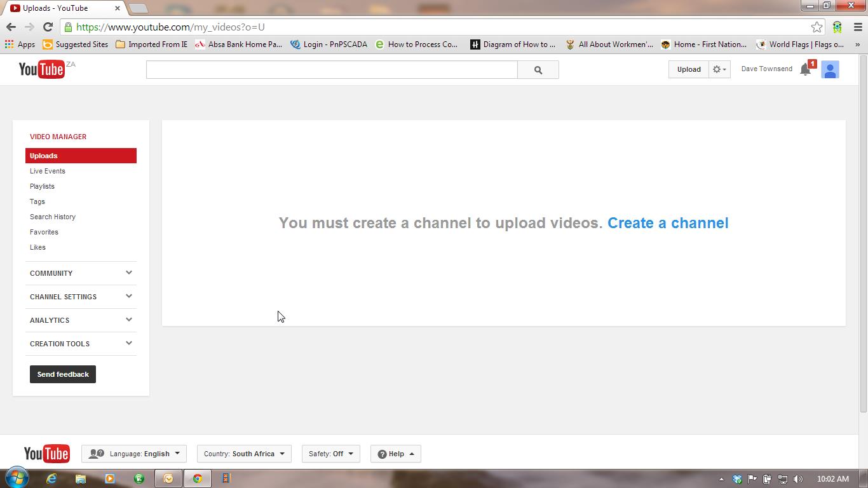
Task: Open the Absa Bank Home Pa... bookmark
Action: [x=238, y=44]
